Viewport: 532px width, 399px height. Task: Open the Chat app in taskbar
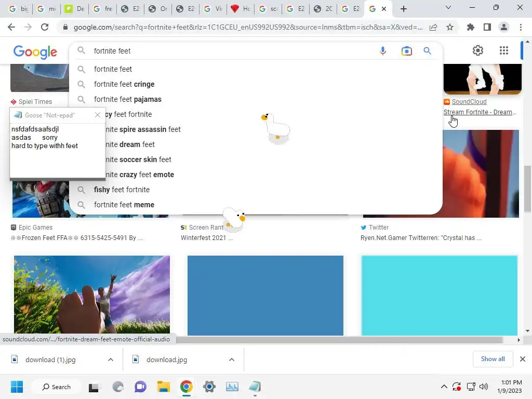coord(140,387)
